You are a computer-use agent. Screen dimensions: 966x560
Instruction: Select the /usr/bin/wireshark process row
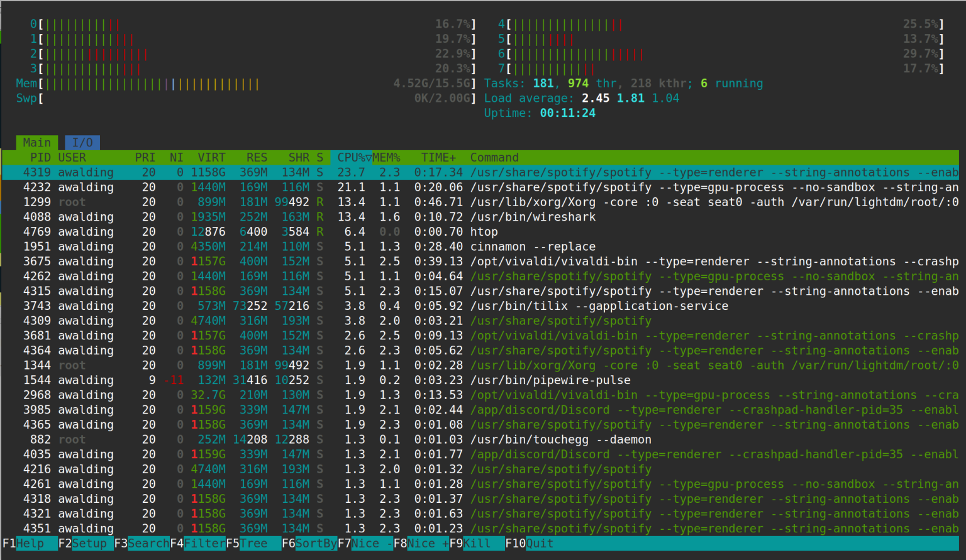[252, 216]
